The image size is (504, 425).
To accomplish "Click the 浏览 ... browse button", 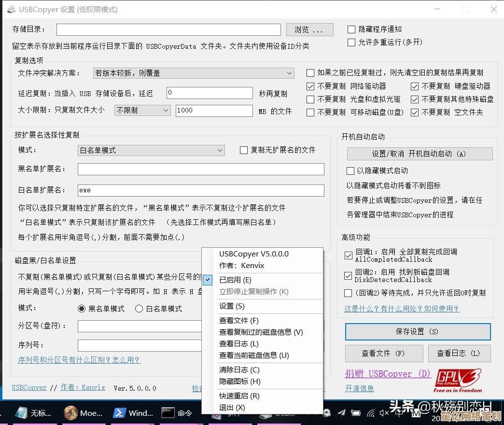I will 309,29.
